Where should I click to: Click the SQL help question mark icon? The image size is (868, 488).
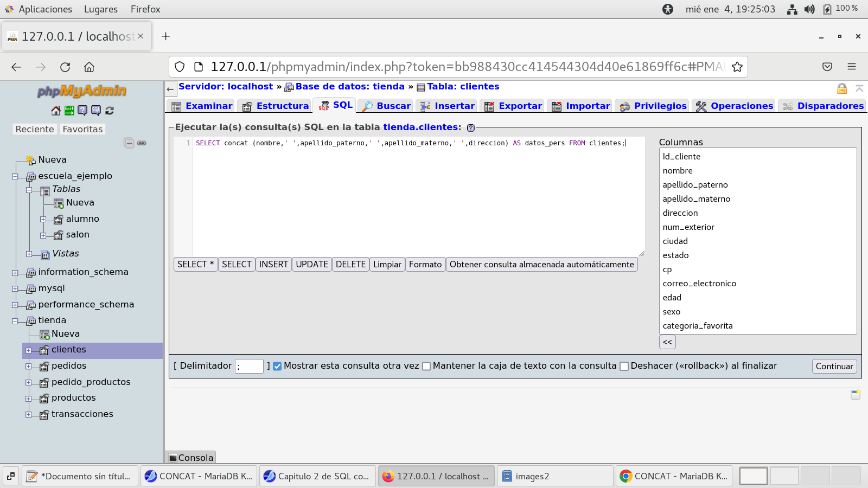[471, 128]
